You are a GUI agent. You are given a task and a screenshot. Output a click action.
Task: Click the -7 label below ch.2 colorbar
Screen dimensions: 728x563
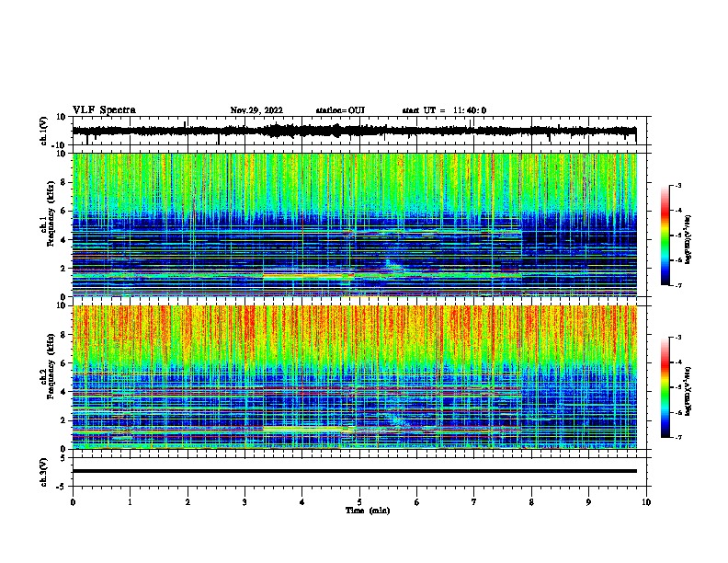(x=678, y=438)
